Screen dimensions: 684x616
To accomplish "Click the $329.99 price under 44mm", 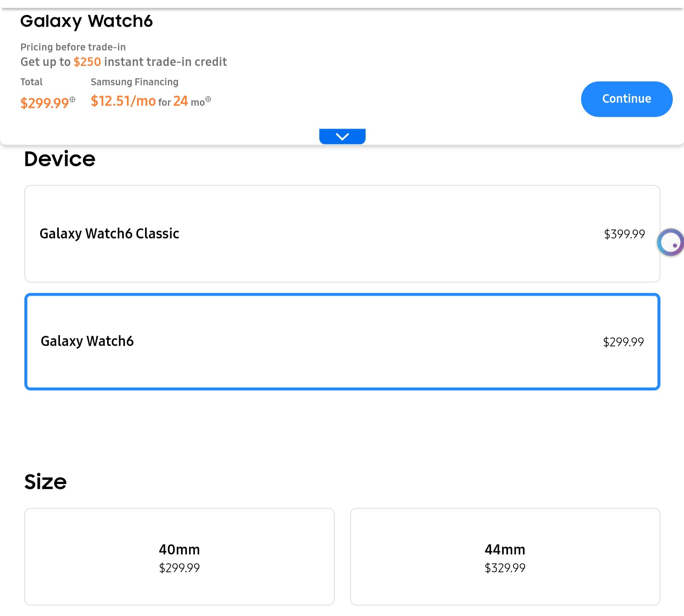I will [505, 568].
